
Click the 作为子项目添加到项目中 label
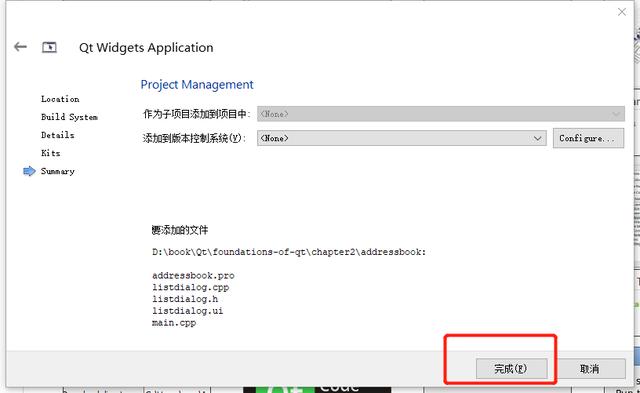[197, 114]
